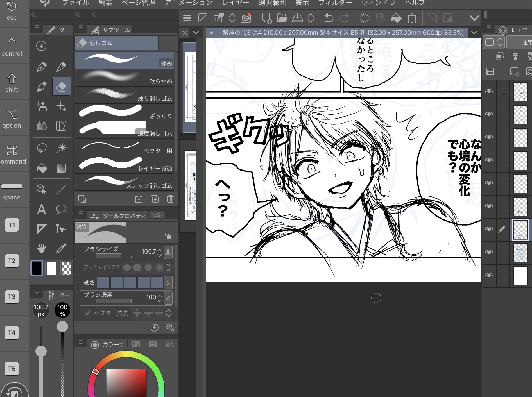Viewport: 532px width, 397px height.
Task: Select the selected layer's thumbnail
Action: 520,230
